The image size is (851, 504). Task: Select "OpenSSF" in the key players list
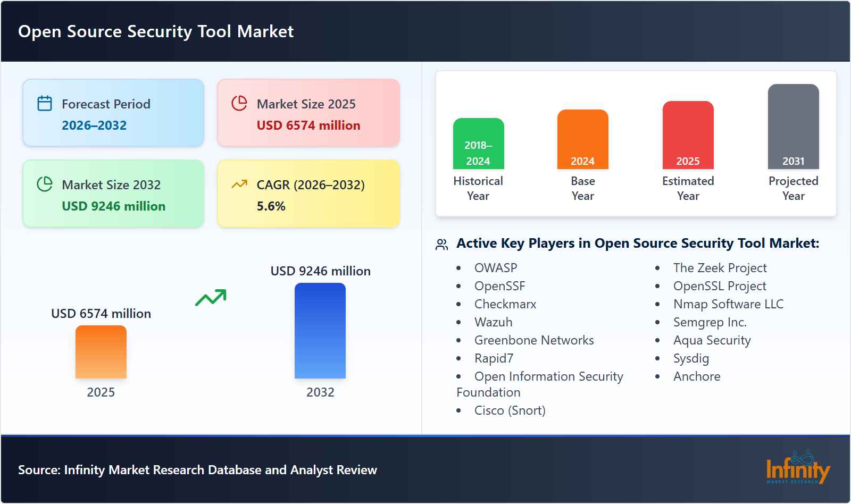pos(500,286)
